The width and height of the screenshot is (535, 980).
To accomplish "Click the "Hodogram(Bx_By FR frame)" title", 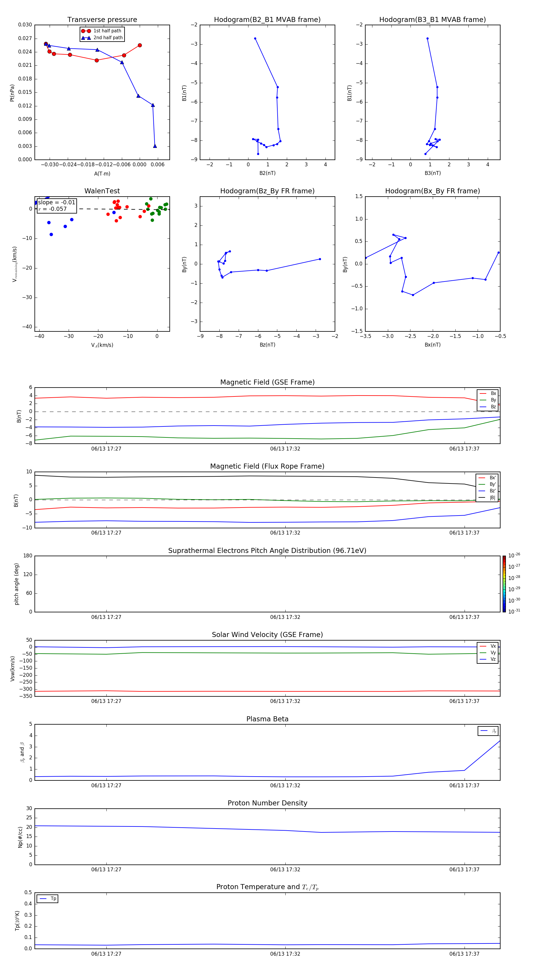I will coord(432,191).
